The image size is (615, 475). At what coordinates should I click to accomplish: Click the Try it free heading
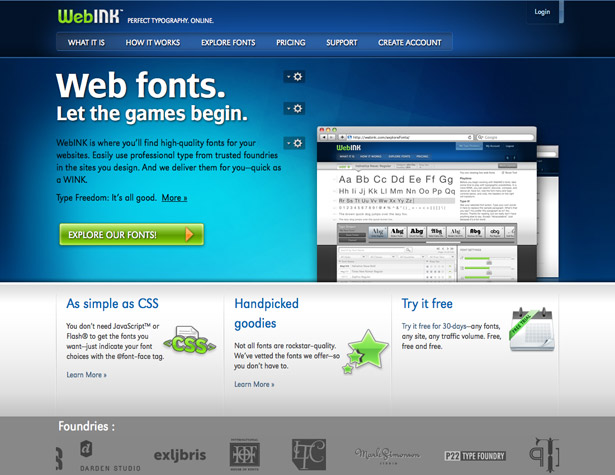tap(427, 304)
